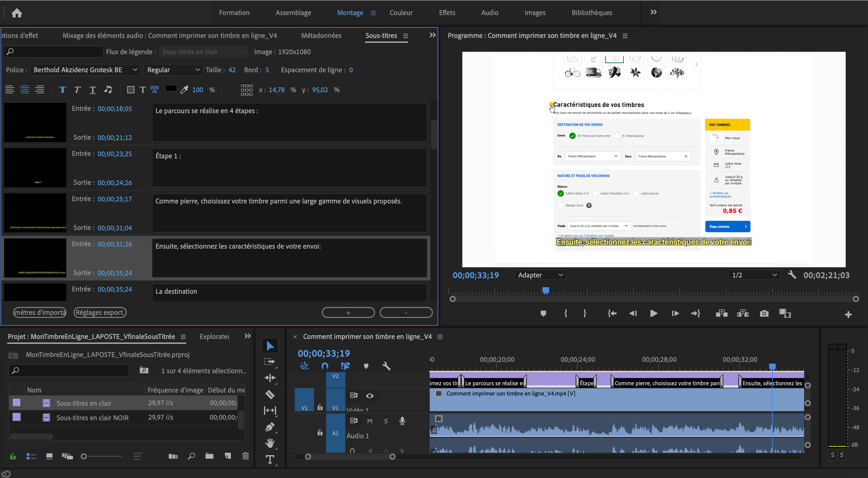868x478 pixels.
Task: Open the Police font family dropdown
Action: tap(85, 70)
